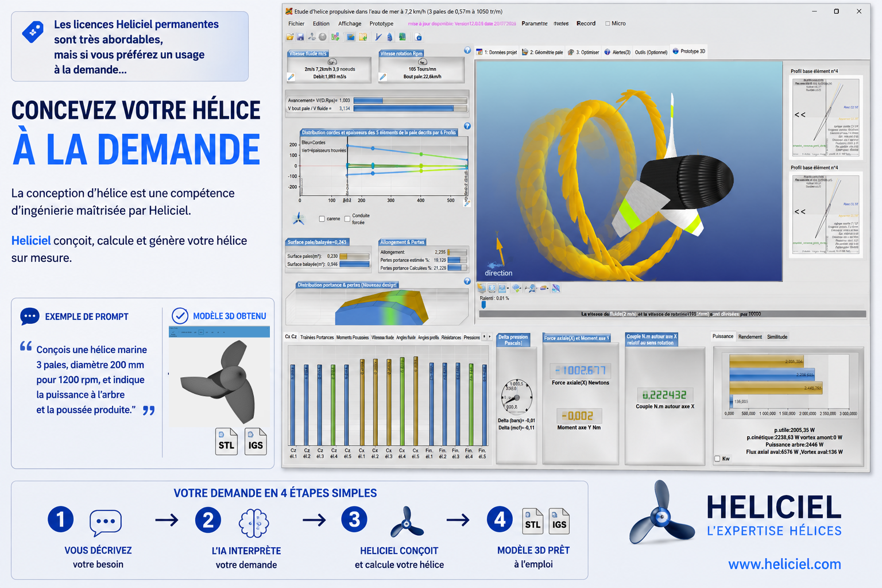882x588 pixels.
Task: Click the last icon of the 3D view toolbar
Action: pyautogui.click(x=556, y=288)
